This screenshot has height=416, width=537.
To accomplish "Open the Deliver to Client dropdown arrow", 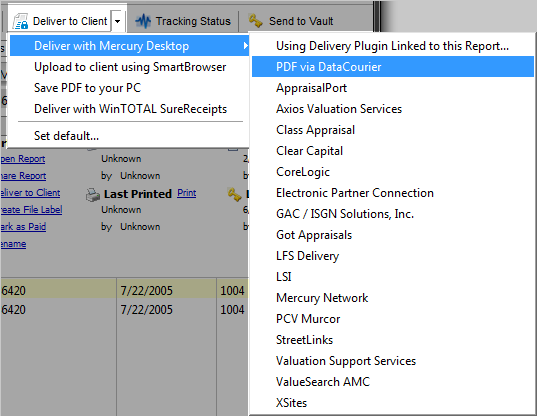I will coord(117,21).
